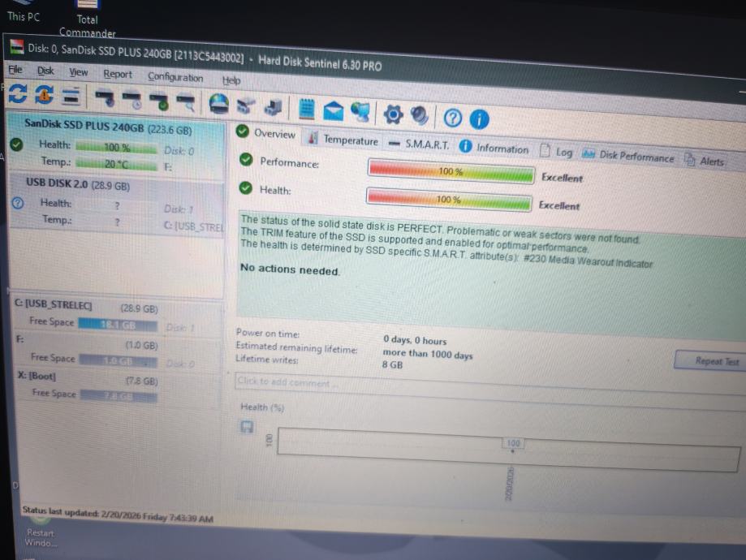The image size is (746, 560).
Task: Open the Disk menu
Action: click(x=45, y=71)
